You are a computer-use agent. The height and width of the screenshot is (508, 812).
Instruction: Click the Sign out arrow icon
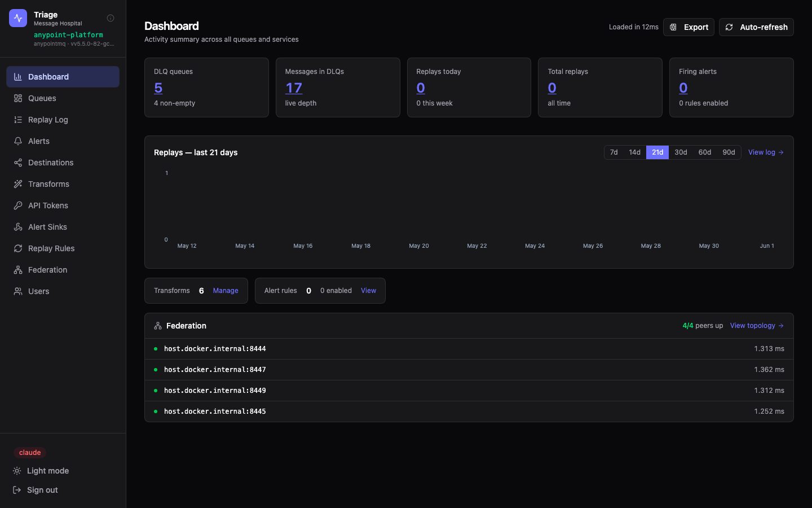[17, 490]
